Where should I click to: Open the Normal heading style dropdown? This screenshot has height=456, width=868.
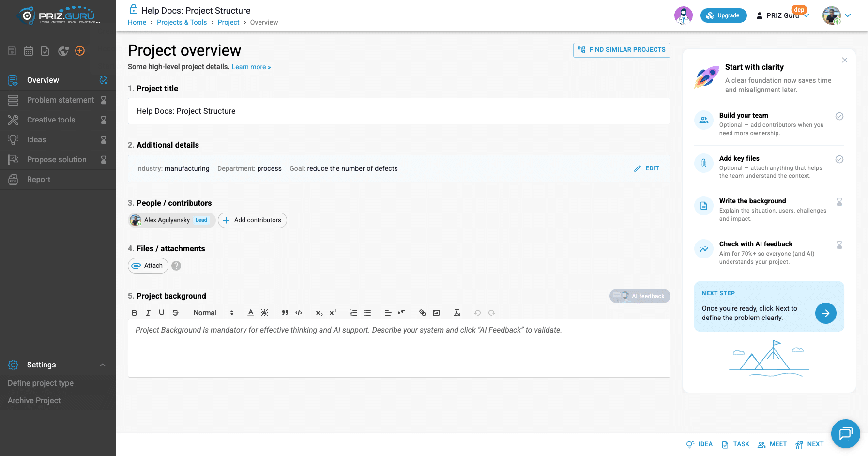tap(213, 313)
